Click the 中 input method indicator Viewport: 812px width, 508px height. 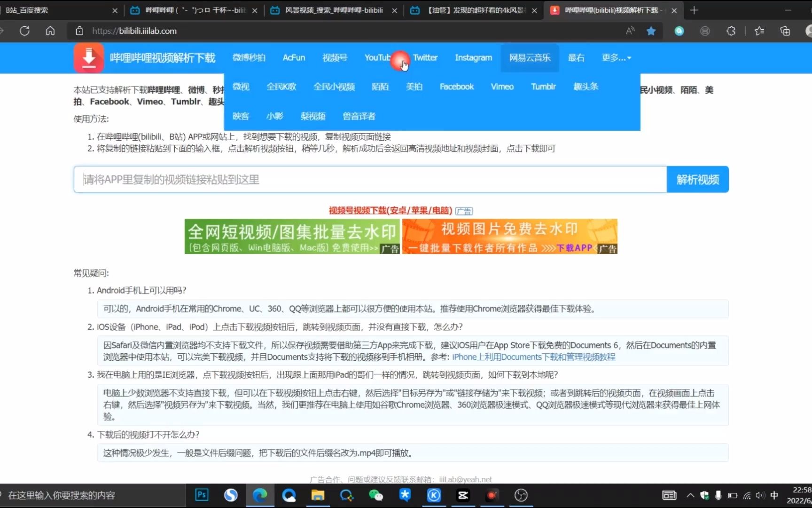pos(774,495)
